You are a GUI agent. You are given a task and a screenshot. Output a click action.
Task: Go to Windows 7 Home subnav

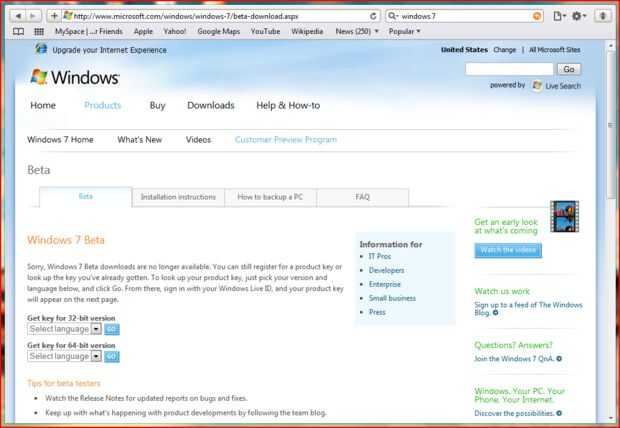pyautogui.click(x=60, y=140)
